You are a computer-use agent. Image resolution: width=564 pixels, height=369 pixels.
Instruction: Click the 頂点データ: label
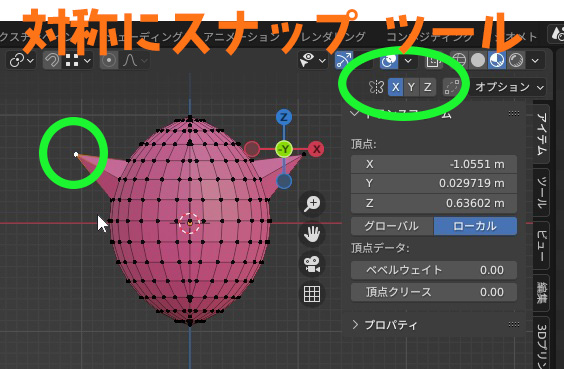coord(380,248)
